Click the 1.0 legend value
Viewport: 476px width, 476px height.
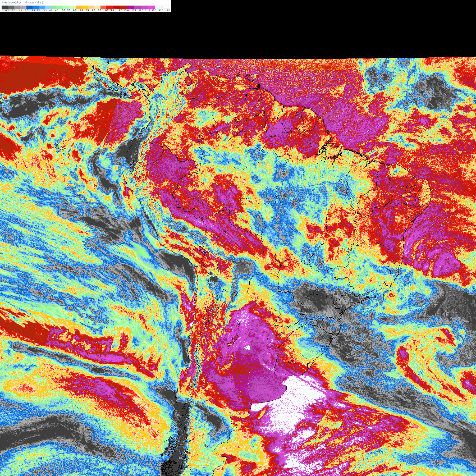(x=13, y=10)
